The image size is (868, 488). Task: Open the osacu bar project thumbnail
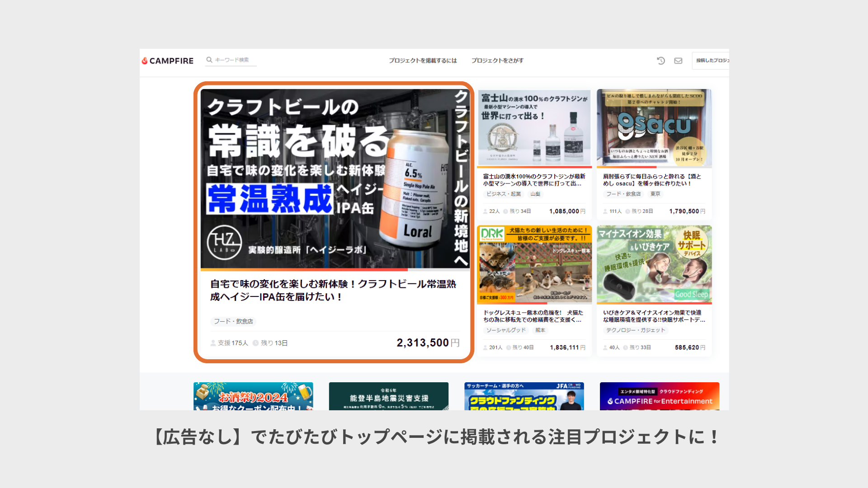pos(654,128)
